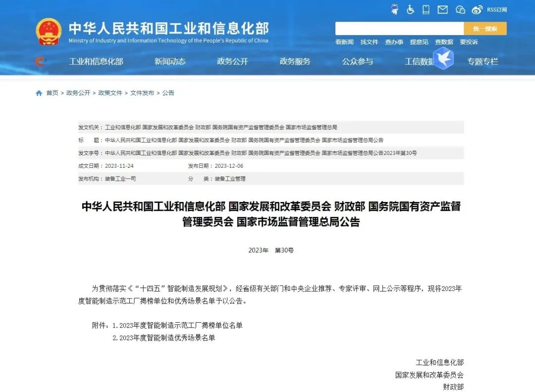Click the 找文件 quick link
The height and width of the screenshot is (392, 535).
click(369, 42)
